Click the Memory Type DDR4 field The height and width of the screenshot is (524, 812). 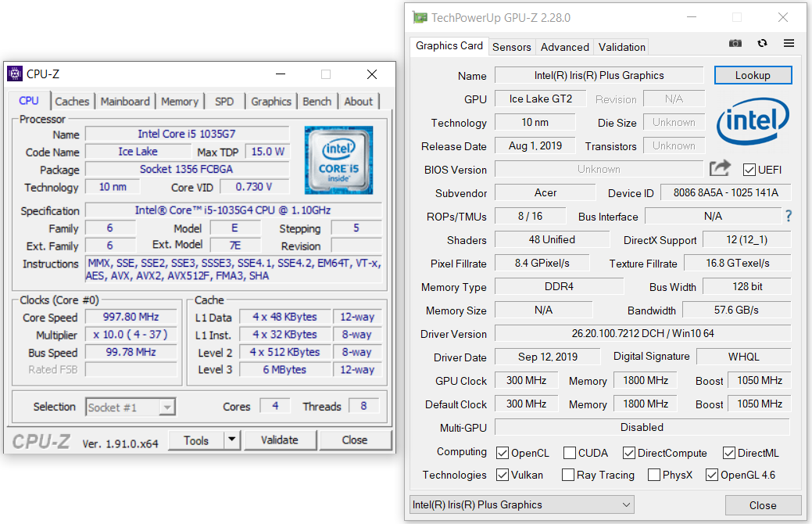pyautogui.click(x=560, y=286)
